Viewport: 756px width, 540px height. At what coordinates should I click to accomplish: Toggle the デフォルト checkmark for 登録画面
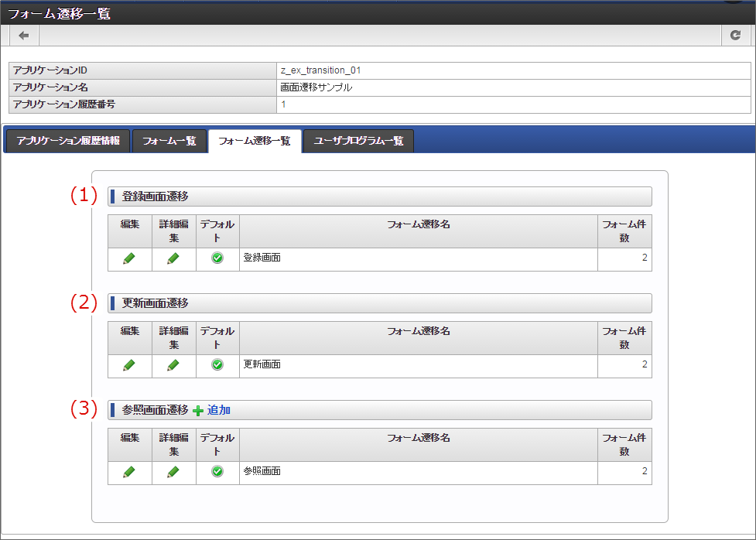point(217,258)
